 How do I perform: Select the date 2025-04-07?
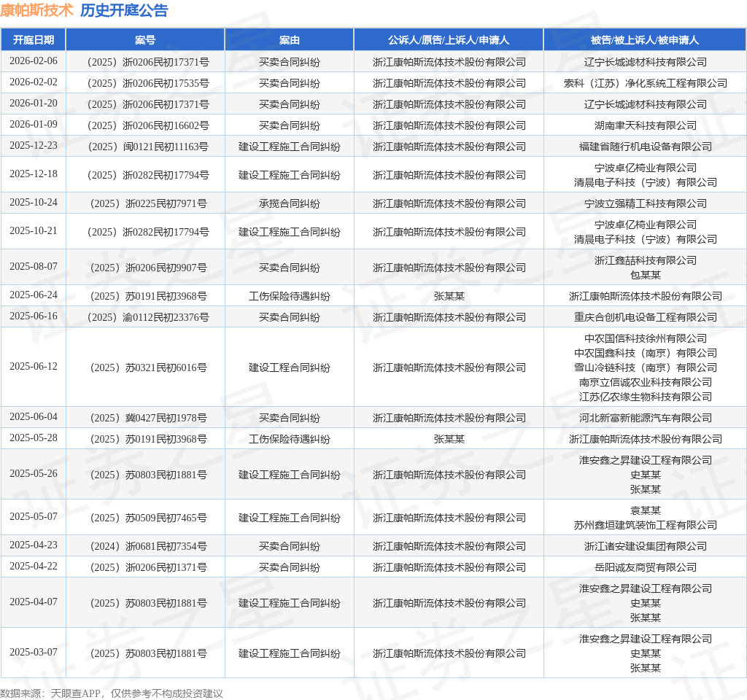click(34, 602)
